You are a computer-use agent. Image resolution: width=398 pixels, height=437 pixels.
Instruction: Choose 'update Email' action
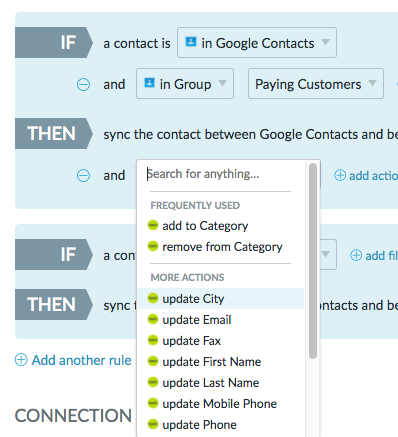(x=221, y=320)
